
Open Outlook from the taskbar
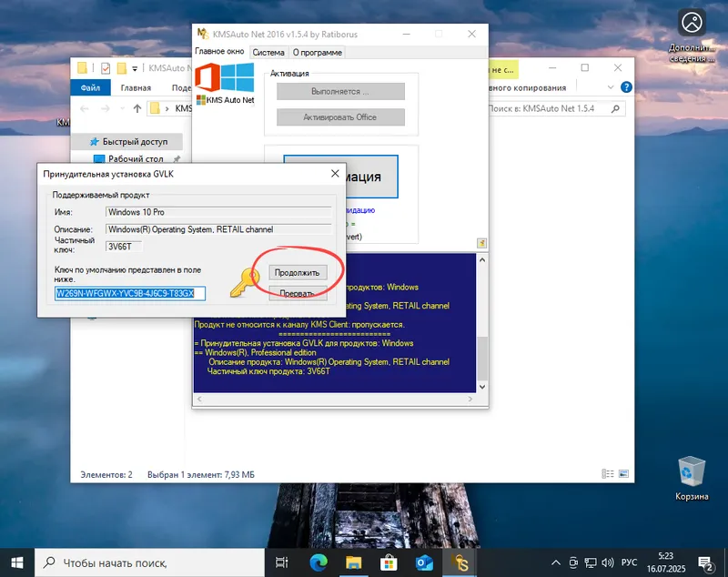(x=424, y=562)
